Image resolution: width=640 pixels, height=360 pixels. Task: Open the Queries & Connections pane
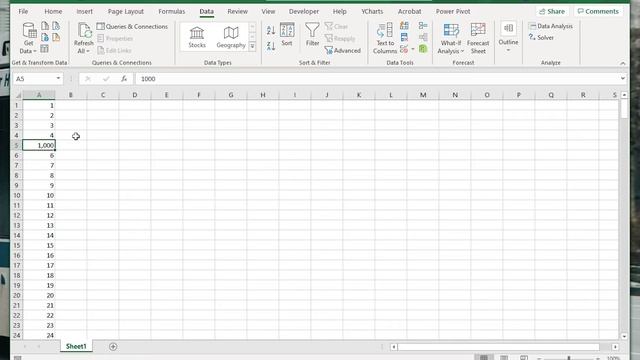tap(132, 27)
